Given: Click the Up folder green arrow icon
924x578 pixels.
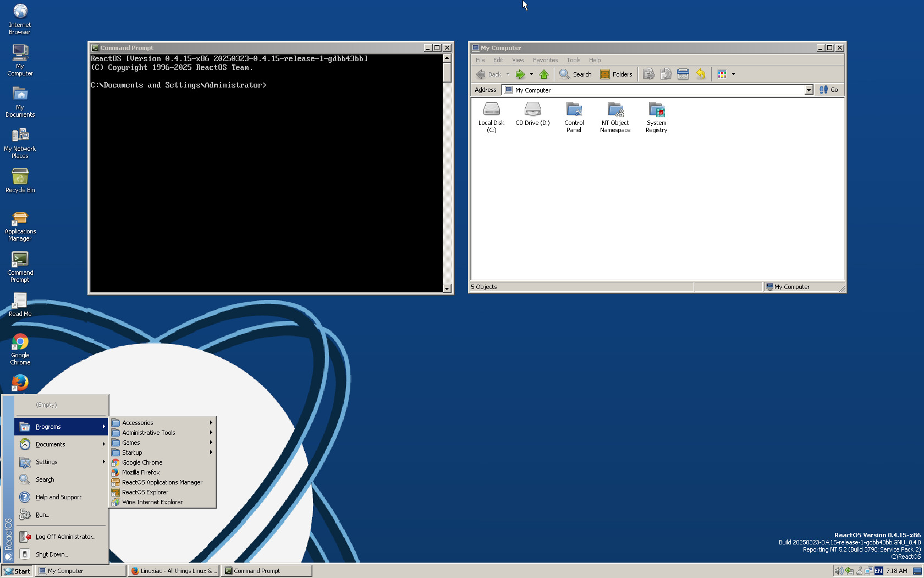Looking at the screenshot, I should point(544,74).
